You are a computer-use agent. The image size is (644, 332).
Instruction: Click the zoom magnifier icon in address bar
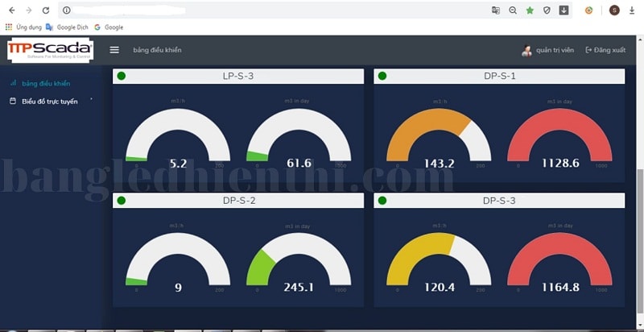pyautogui.click(x=513, y=10)
